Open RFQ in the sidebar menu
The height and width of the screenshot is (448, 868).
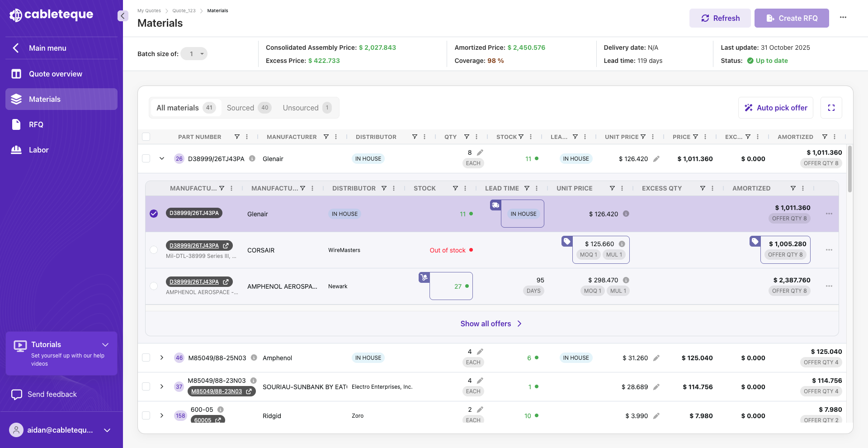tap(36, 124)
